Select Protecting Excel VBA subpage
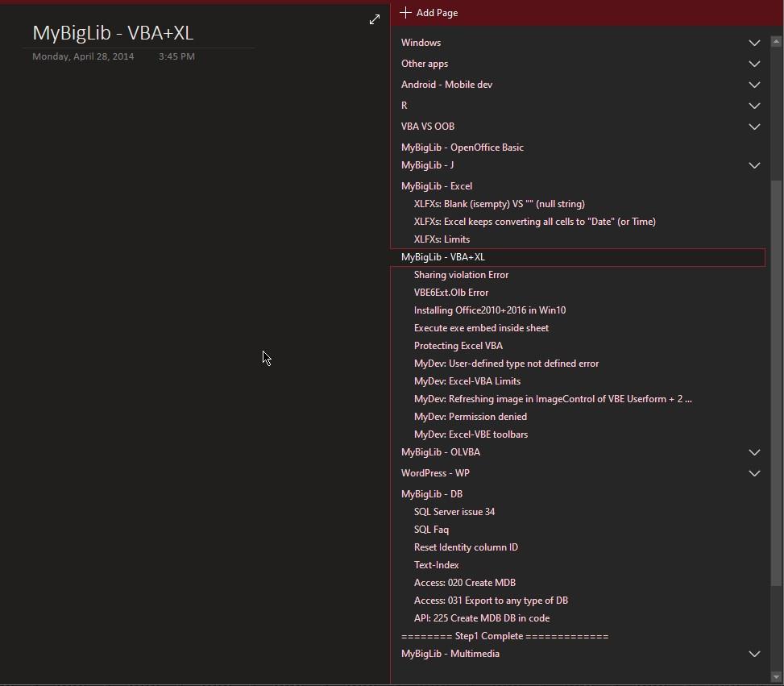This screenshot has height=686, width=784. pos(458,346)
